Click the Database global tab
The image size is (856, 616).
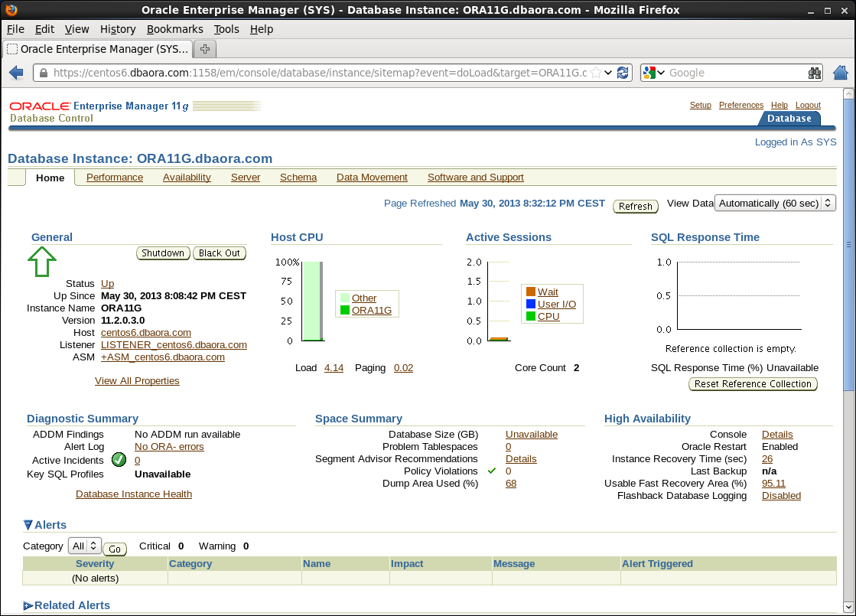789,118
